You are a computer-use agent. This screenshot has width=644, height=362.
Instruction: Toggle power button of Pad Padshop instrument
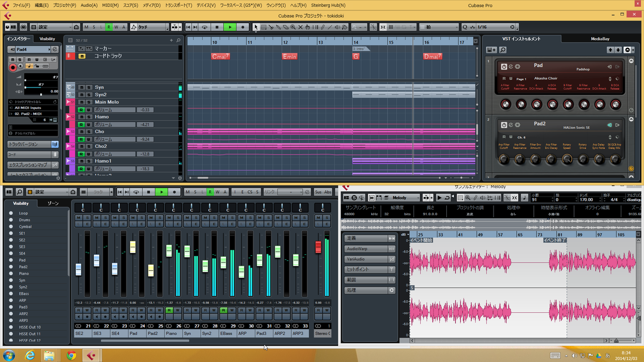coord(504,66)
